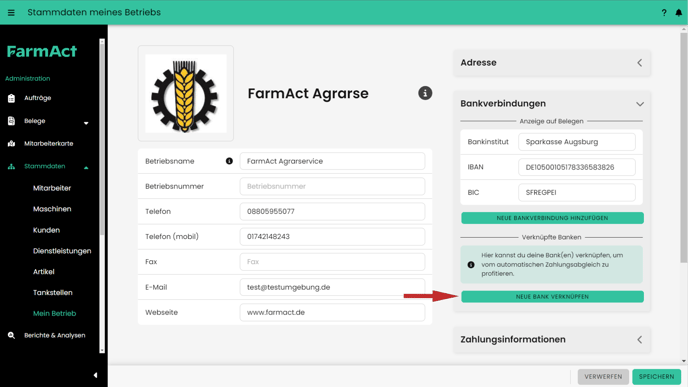Open Aufträge in the sidebar
Viewport: 688px width, 387px height.
click(38, 98)
